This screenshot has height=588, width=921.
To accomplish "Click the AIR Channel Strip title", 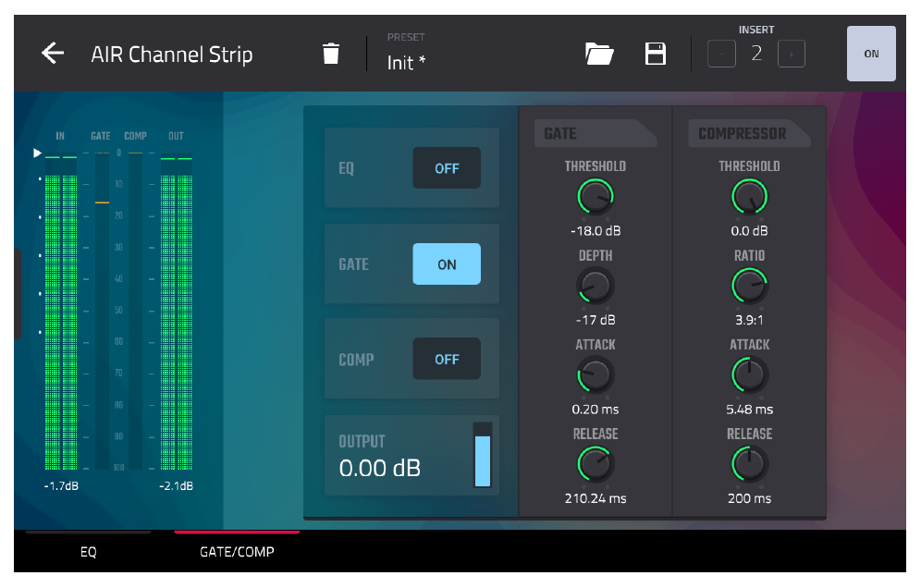I will [171, 54].
